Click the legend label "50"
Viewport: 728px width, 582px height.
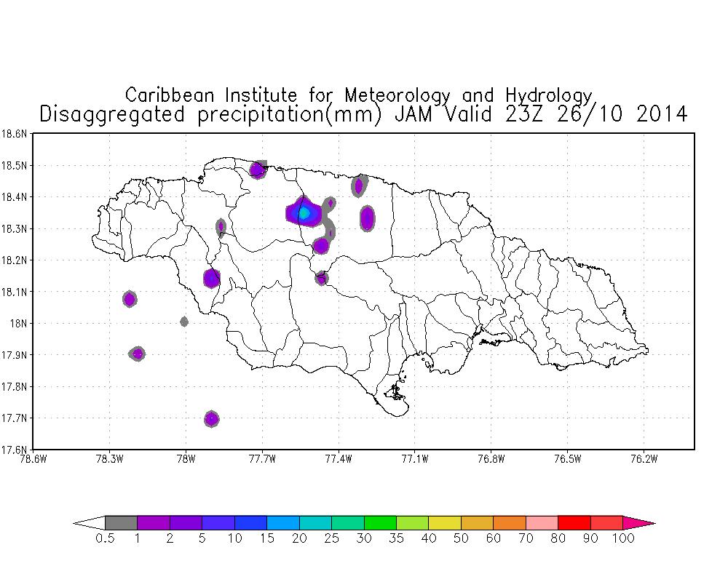[x=461, y=538]
